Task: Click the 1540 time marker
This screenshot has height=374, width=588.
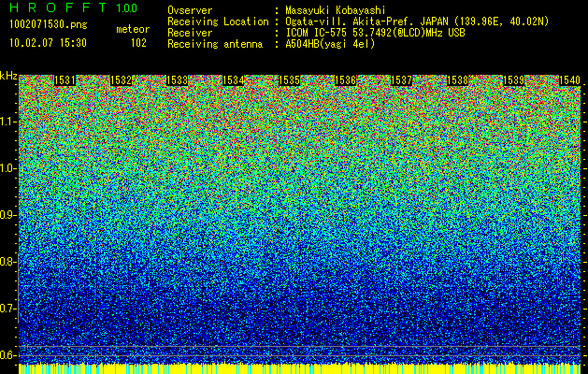Action: pyautogui.click(x=569, y=80)
